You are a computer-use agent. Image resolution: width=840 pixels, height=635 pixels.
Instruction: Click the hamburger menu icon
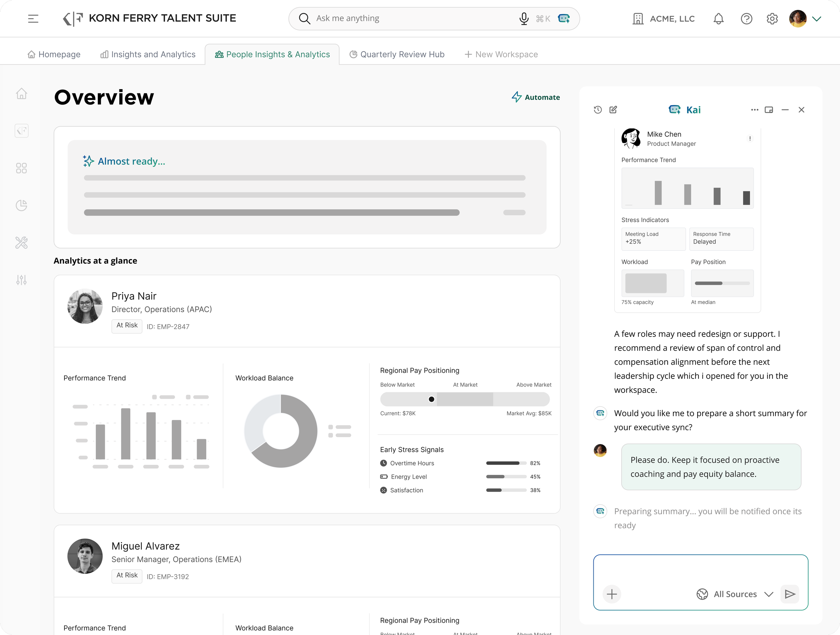[x=33, y=18]
